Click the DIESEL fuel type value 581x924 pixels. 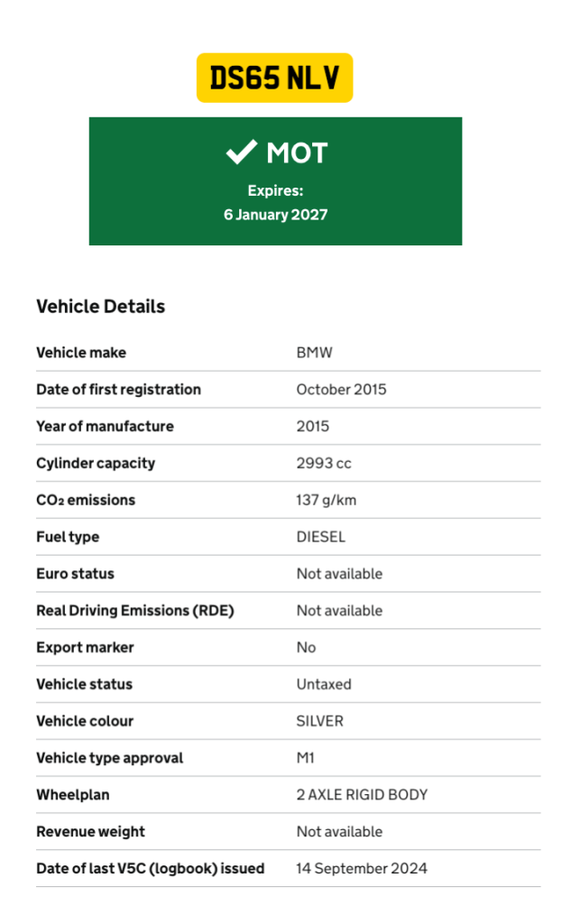[x=320, y=537]
